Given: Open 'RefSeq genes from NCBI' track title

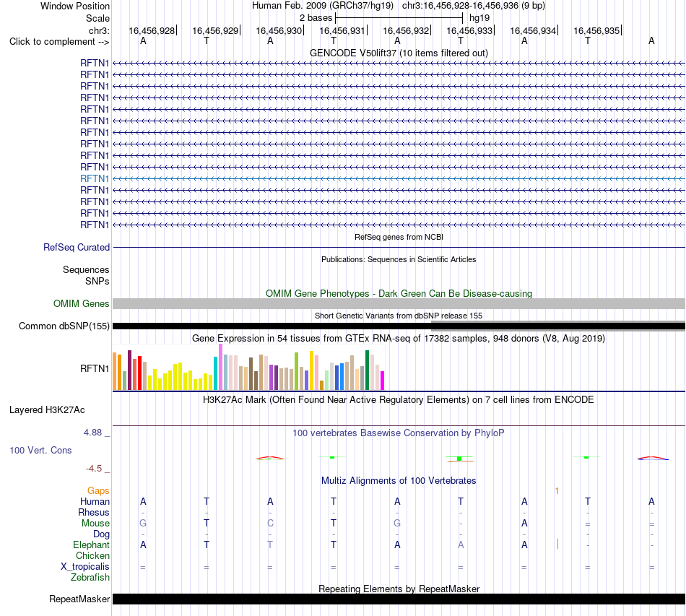Looking at the screenshot, I should click(x=399, y=237).
